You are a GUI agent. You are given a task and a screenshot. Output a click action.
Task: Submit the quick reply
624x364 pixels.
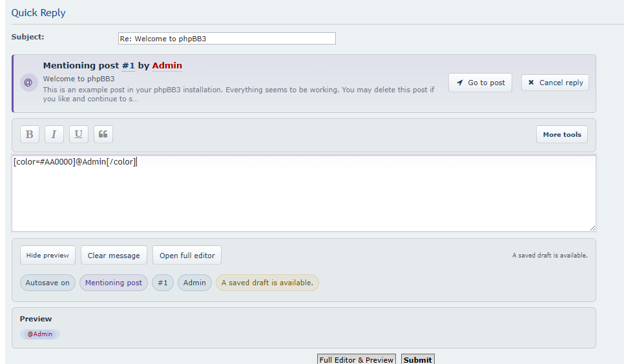click(x=417, y=359)
